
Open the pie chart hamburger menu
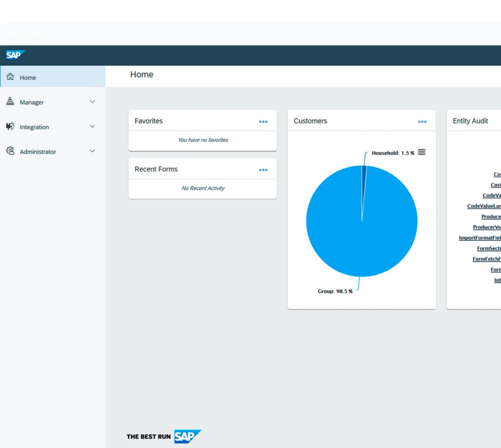pos(422,152)
